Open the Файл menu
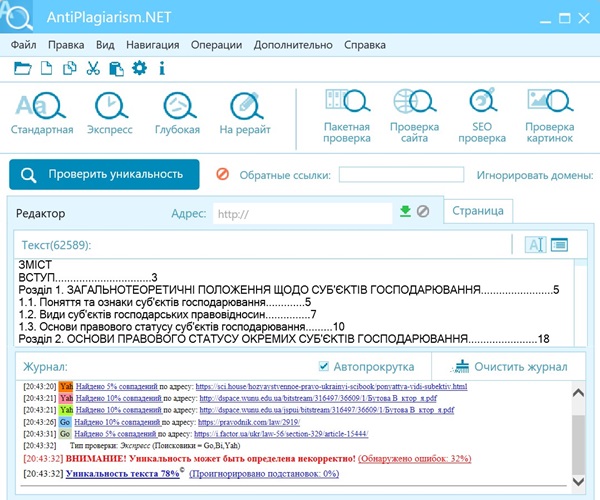The width and height of the screenshot is (600, 500). [x=23, y=45]
